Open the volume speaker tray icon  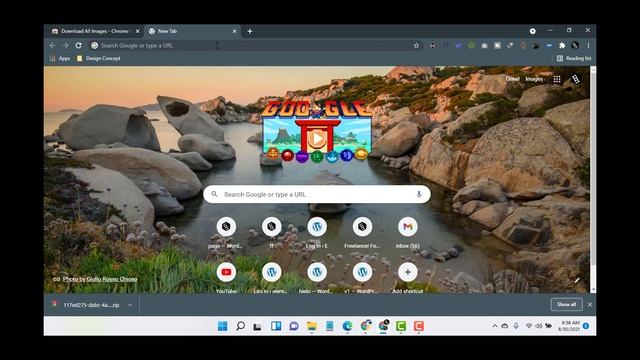click(x=538, y=326)
